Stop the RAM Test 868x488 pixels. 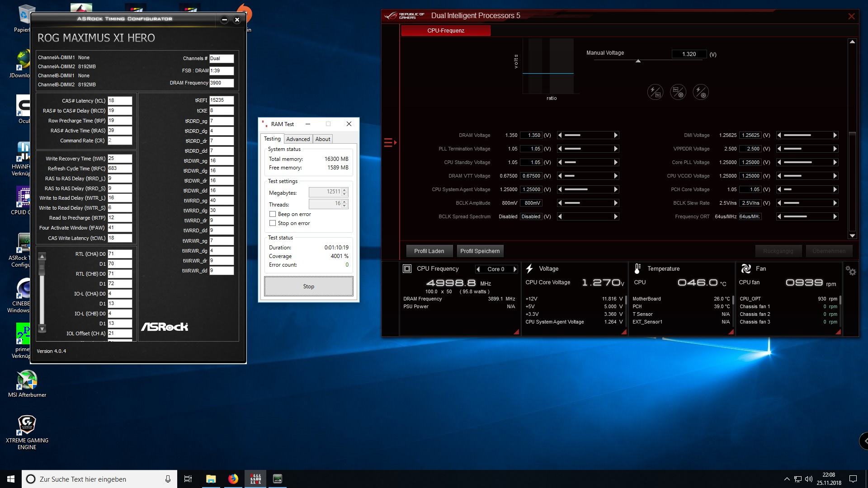point(309,286)
